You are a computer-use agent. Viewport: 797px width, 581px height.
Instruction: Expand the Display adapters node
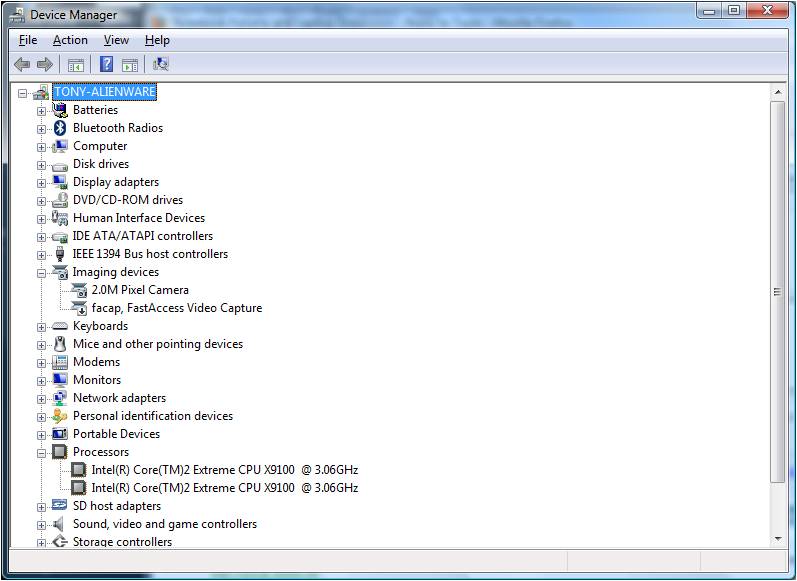pos(41,184)
